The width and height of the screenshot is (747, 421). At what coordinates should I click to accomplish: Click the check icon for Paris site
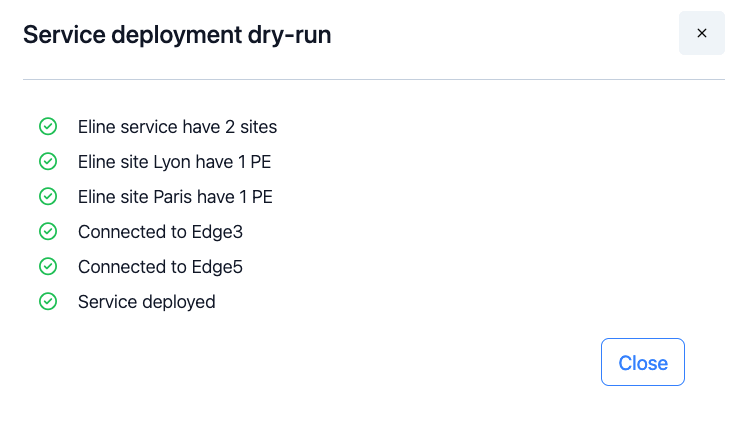click(47, 197)
